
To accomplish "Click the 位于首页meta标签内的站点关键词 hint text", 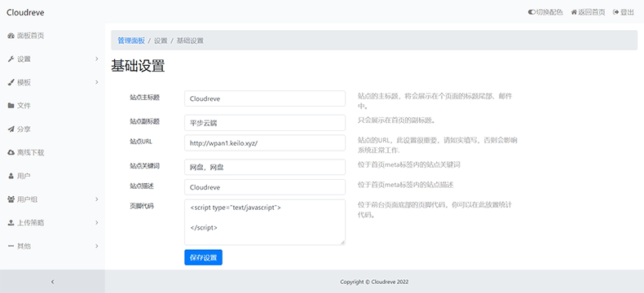I will (409, 164).
